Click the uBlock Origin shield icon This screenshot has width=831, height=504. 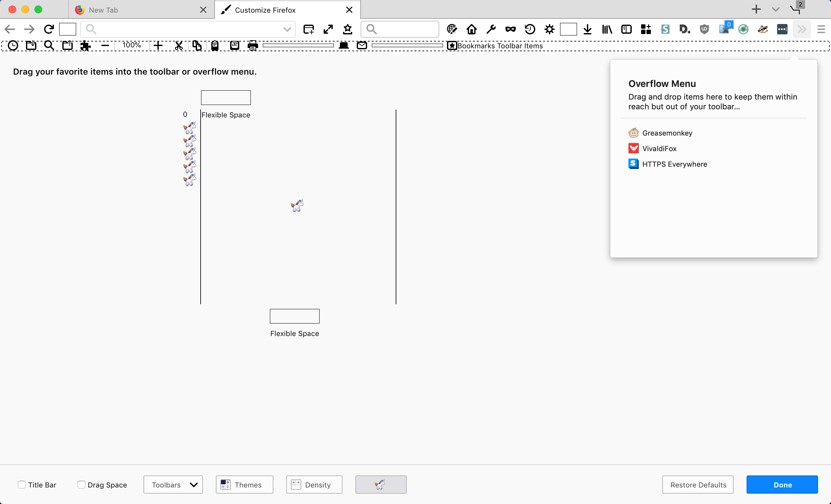pyautogui.click(x=704, y=29)
